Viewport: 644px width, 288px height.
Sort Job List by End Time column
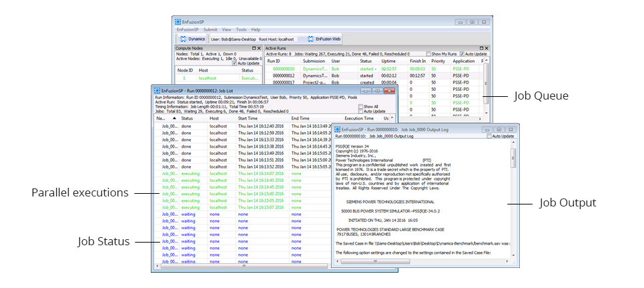(316, 118)
